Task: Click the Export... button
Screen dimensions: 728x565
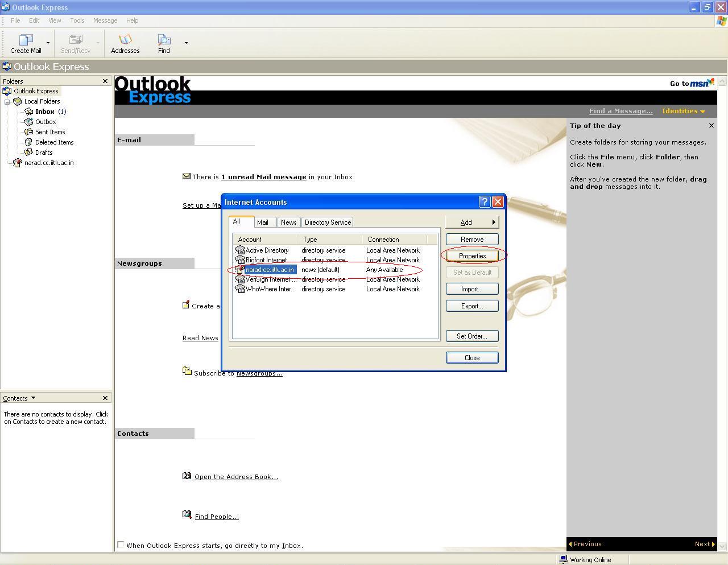Action: 472,306
